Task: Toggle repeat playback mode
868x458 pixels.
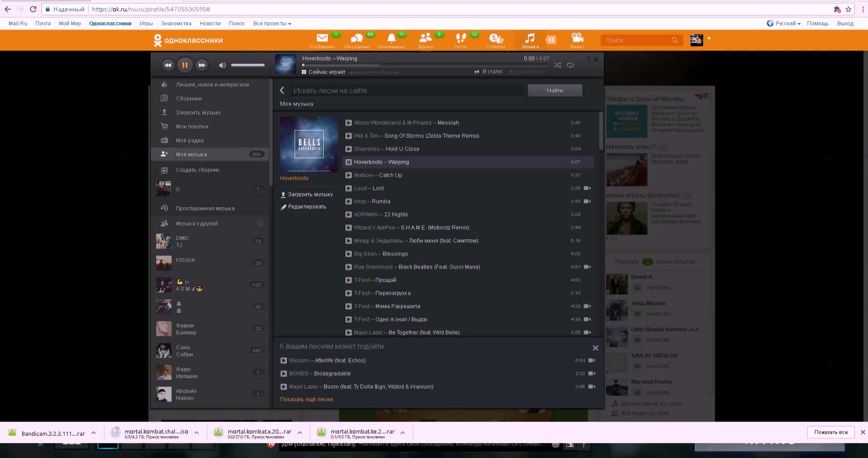Action: click(x=570, y=65)
